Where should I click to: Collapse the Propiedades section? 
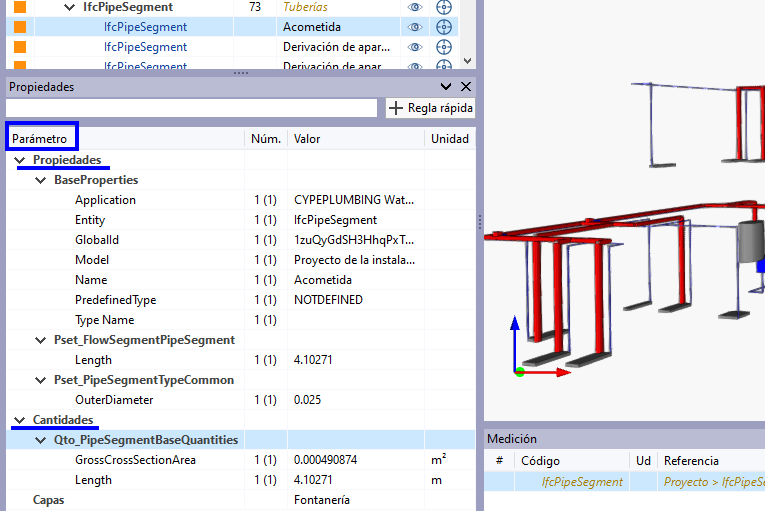pos(20,160)
